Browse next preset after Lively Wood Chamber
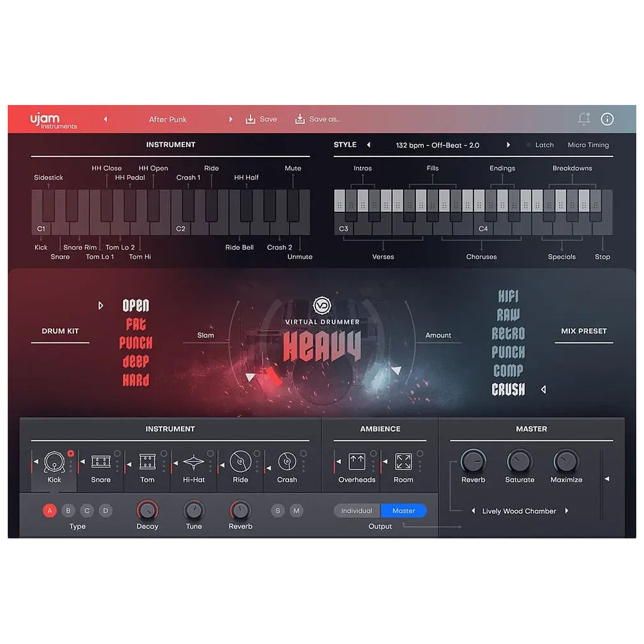Image resolution: width=644 pixels, height=644 pixels. tap(566, 511)
